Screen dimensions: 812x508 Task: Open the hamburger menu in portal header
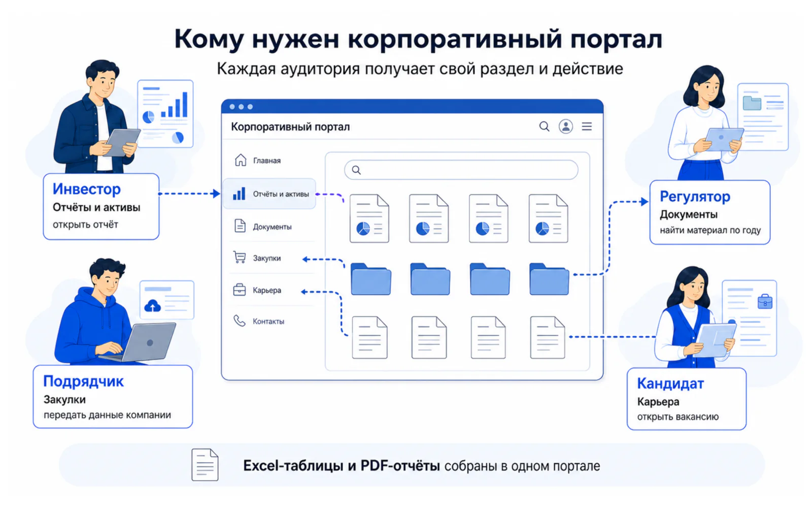(x=587, y=126)
